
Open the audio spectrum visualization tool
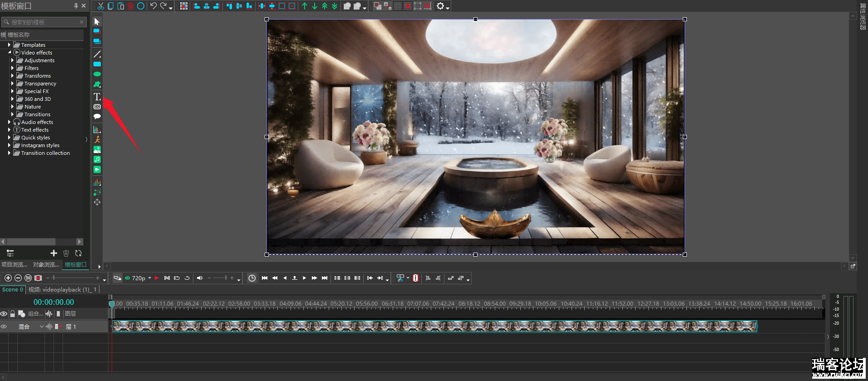pos(97,182)
